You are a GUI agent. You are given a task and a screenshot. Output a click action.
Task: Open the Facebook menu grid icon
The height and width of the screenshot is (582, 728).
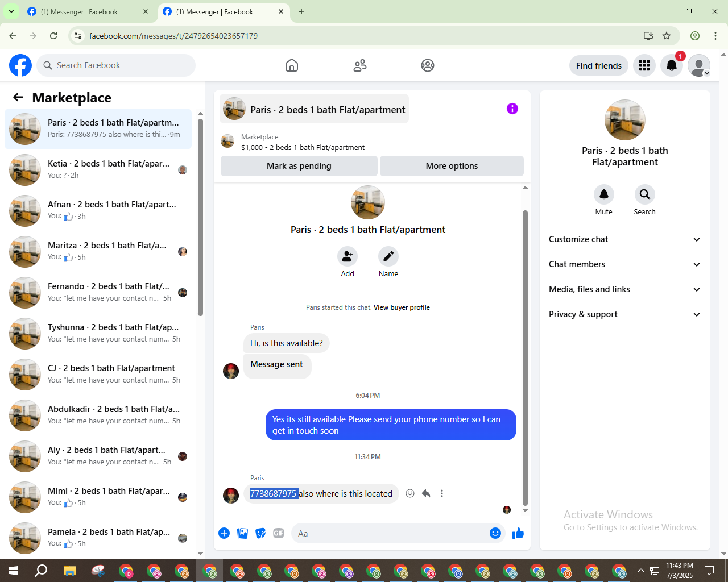[x=644, y=66]
